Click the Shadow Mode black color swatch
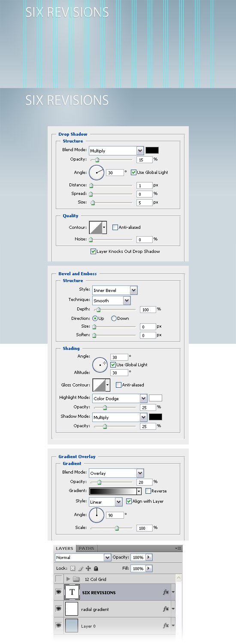Viewport: 236px width, 644px height. coord(155,417)
